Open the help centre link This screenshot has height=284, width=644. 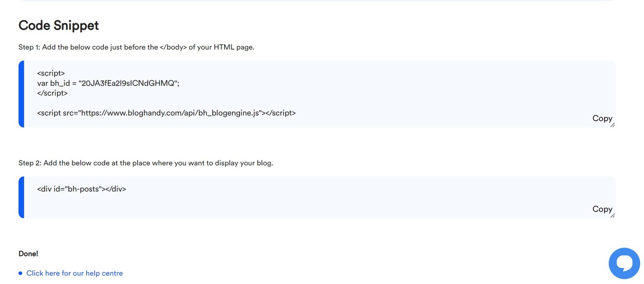click(75, 273)
